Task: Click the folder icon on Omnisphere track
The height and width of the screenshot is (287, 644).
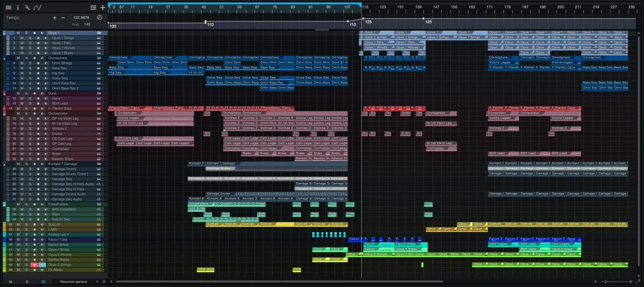Action: [99, 58]
